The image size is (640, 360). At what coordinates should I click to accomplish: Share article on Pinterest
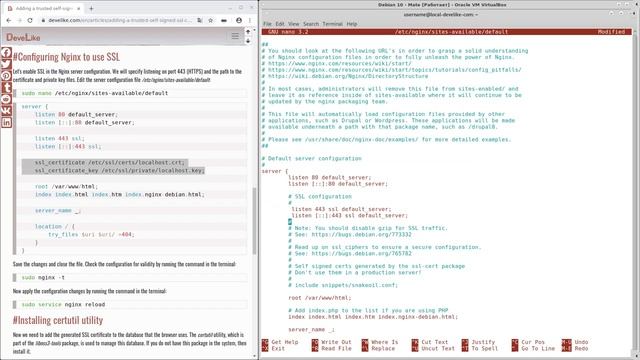[6, 76]
